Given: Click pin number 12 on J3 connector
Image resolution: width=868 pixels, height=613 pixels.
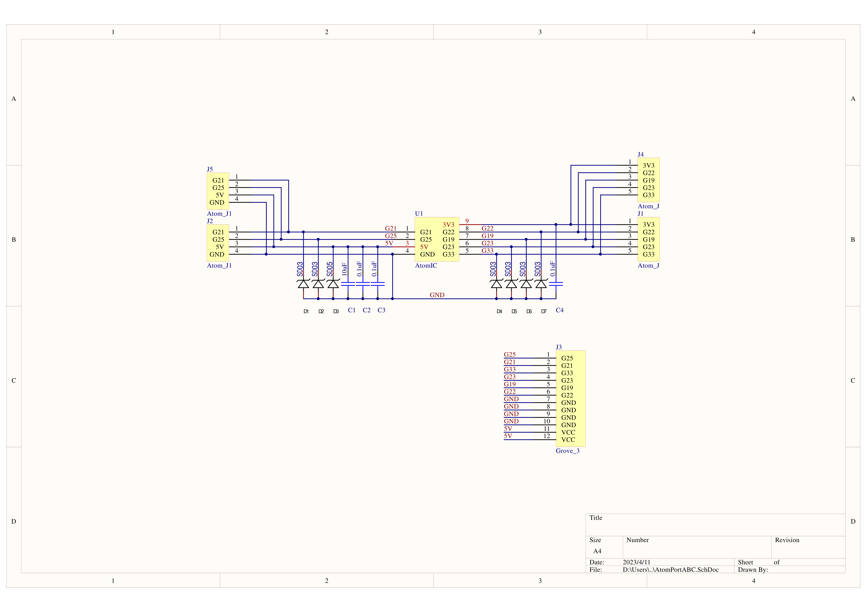Looking at the screenshot, I should click(x=547, y=436).
